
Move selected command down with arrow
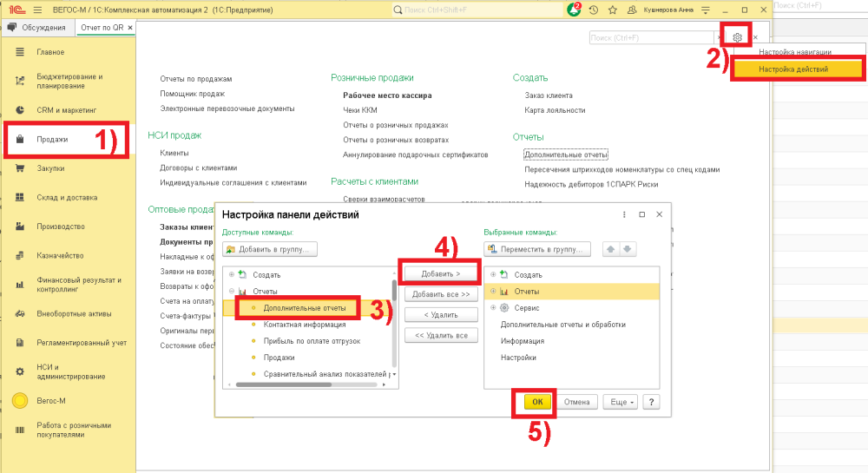click(x=628, y=249)
